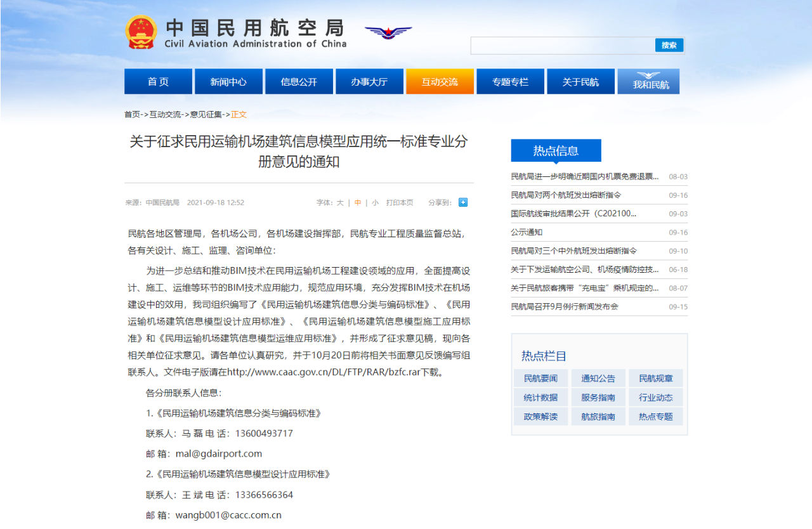Screen dimensions: 812x529
Task: Click 打印本页 to print the page
Action: coord(400,203)
